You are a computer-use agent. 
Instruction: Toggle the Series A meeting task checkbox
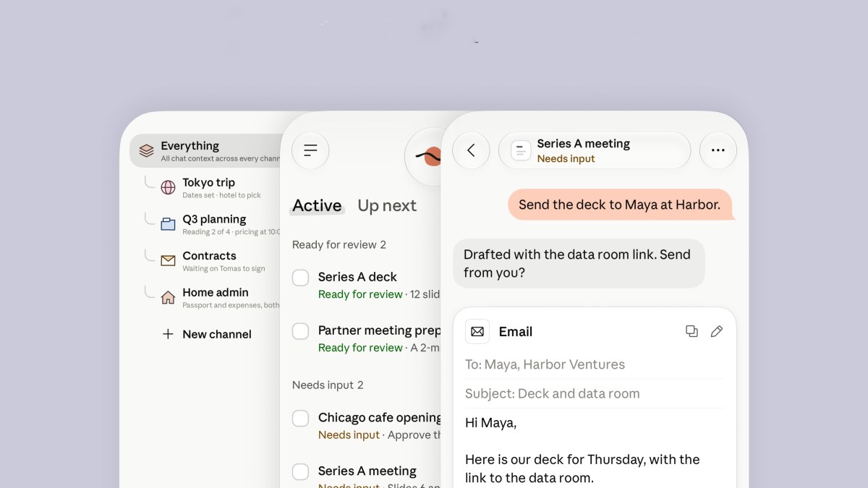click(x=300, y=472)
